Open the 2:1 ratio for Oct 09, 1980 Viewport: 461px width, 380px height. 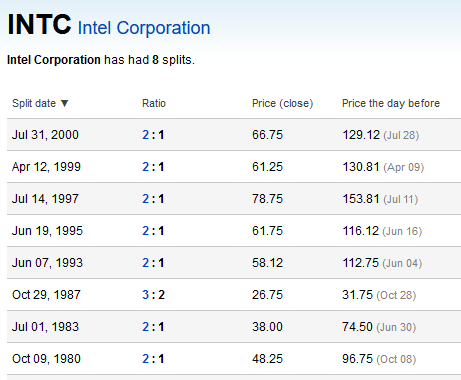click(x=153, y=359)
